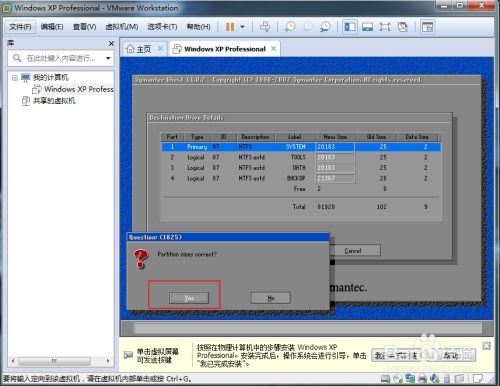Toggle the Unity mode icon
The width and height of the screenshot is (500, 386).
pyautogui.click(x=403, y=27)
